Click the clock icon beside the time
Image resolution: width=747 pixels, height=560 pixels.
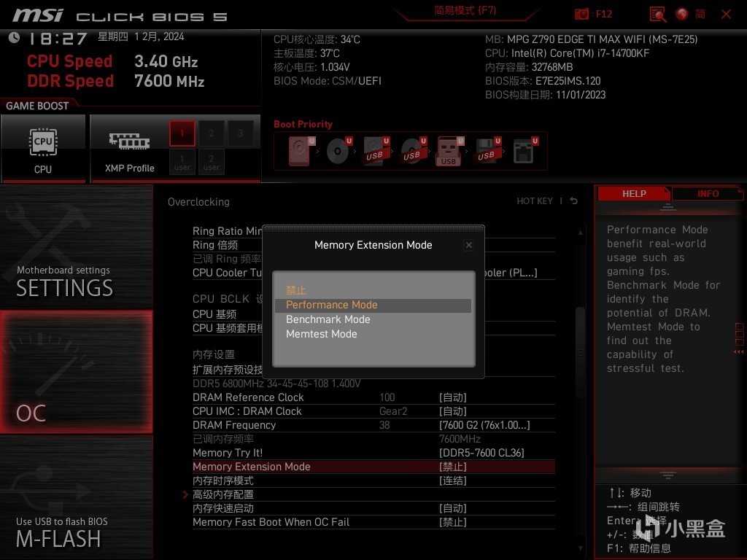tap(15, 38)
